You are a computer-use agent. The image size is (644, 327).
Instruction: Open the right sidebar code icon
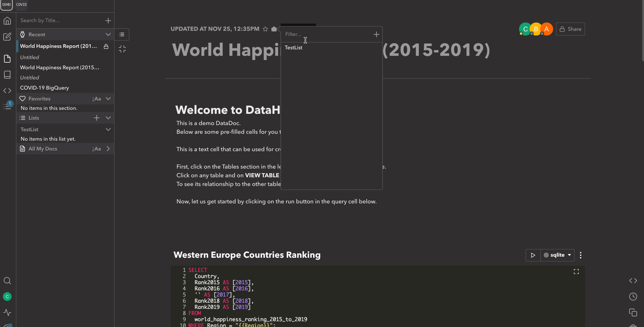(633, 281)
